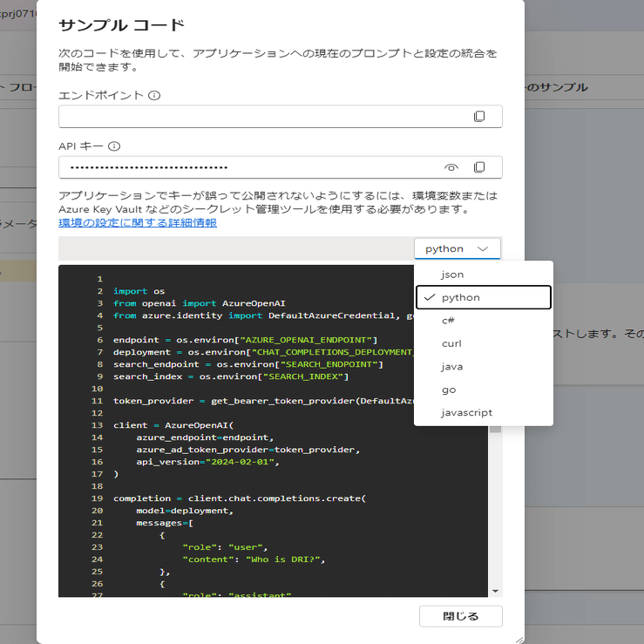Click 'api_version="2024-02-01"' code line
This screenshot has width=644, height=644.
[207, 462]
